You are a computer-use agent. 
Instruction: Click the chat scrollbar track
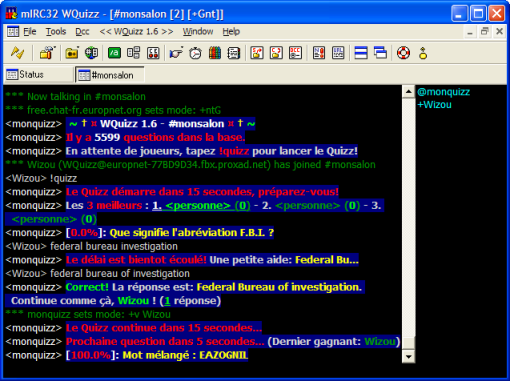(x=408, y=217)
